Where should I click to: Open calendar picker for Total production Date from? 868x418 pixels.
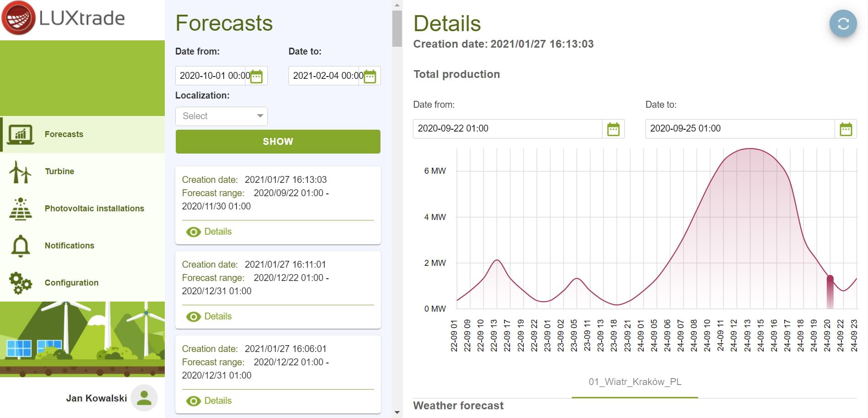(613, 129)
